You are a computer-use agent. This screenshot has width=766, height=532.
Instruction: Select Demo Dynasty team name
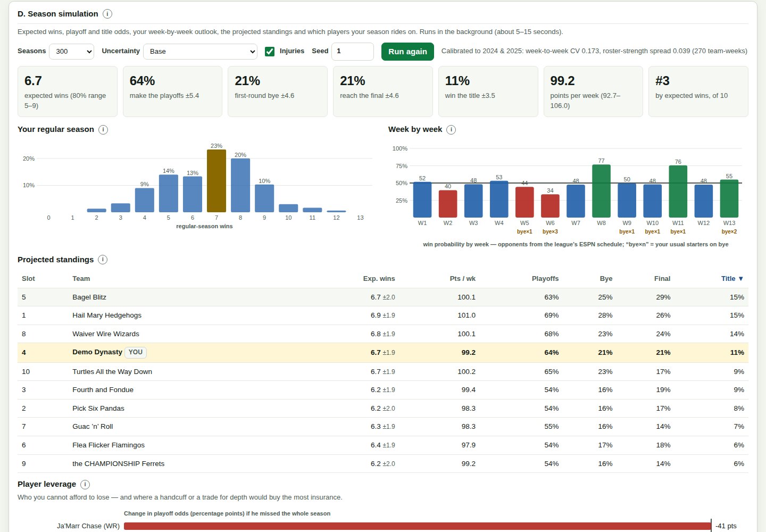click(x=97, y=352)
